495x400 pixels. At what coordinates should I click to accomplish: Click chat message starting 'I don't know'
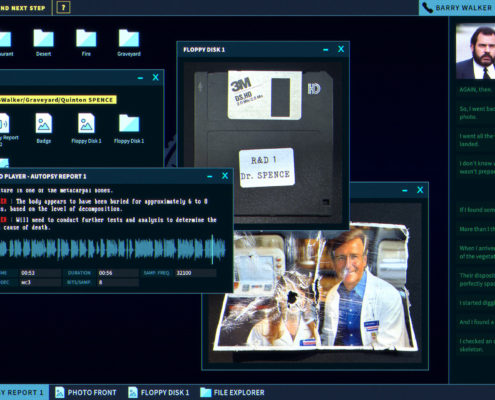coord(477,167)
